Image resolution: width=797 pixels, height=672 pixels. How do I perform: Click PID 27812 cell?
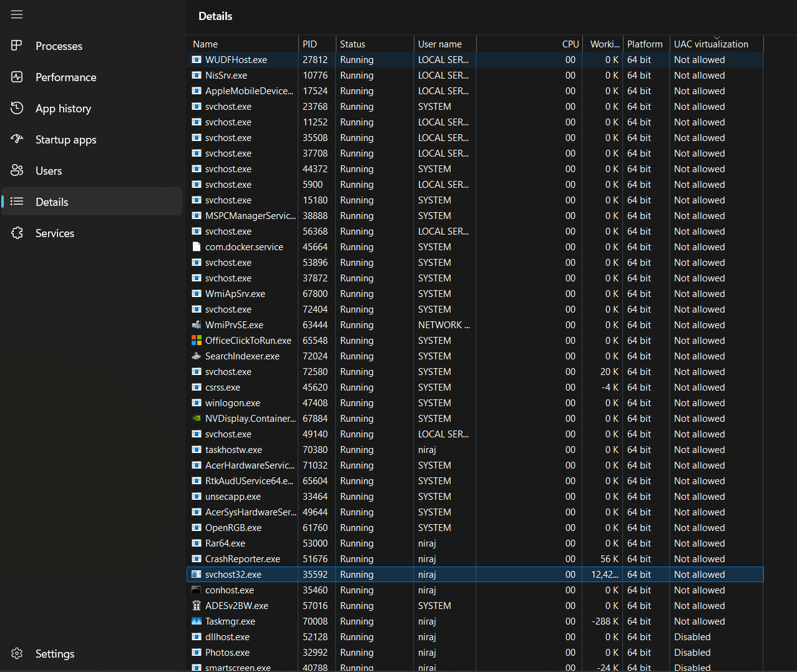coord(315,60)
